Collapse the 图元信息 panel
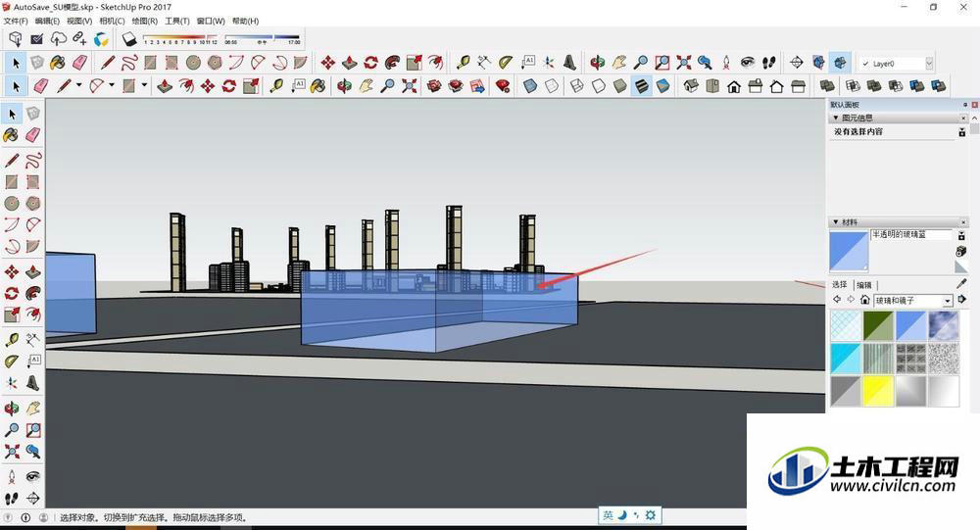 [836, 118]
